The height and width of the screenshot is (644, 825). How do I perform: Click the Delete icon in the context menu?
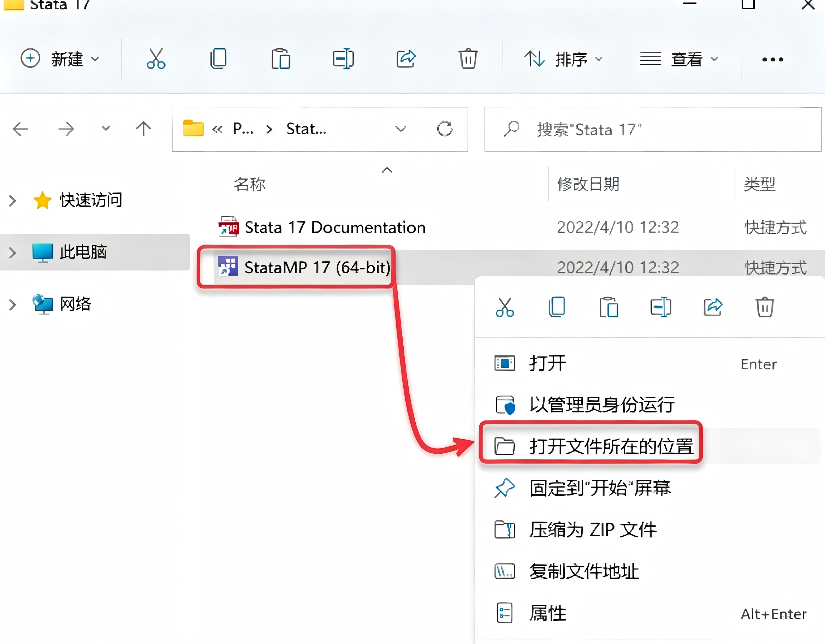pyautogui.click(x=765, y=307)
